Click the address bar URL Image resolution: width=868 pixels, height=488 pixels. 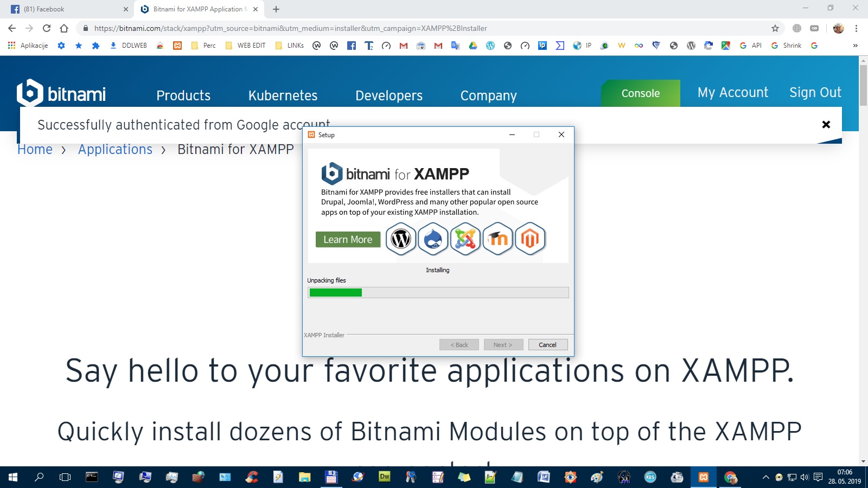pos(290,28)
